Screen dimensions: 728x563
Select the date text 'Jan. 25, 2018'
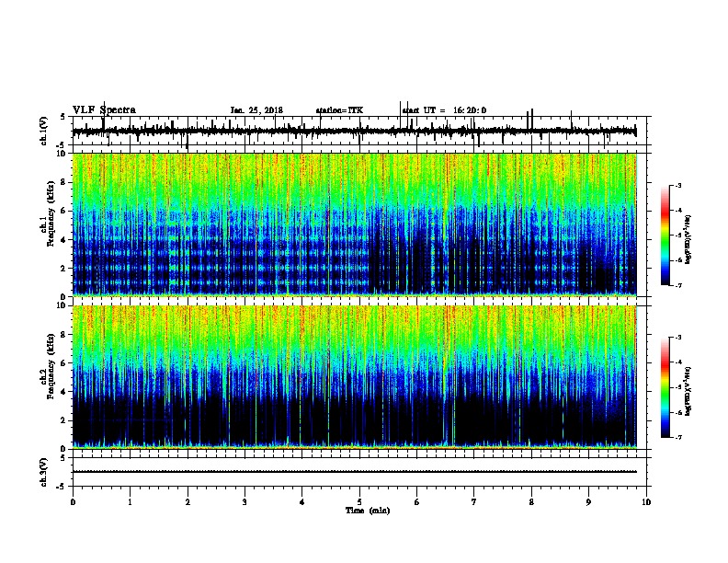[x=256, y=110]
